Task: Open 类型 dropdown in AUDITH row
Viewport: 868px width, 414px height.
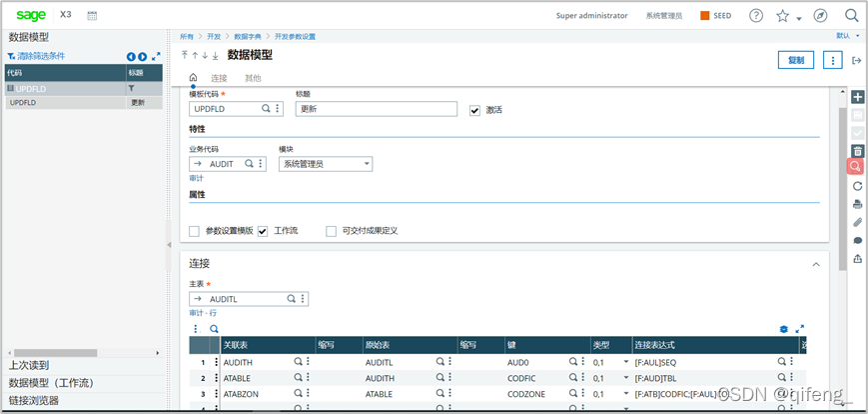Action: [x=626, y=362]
